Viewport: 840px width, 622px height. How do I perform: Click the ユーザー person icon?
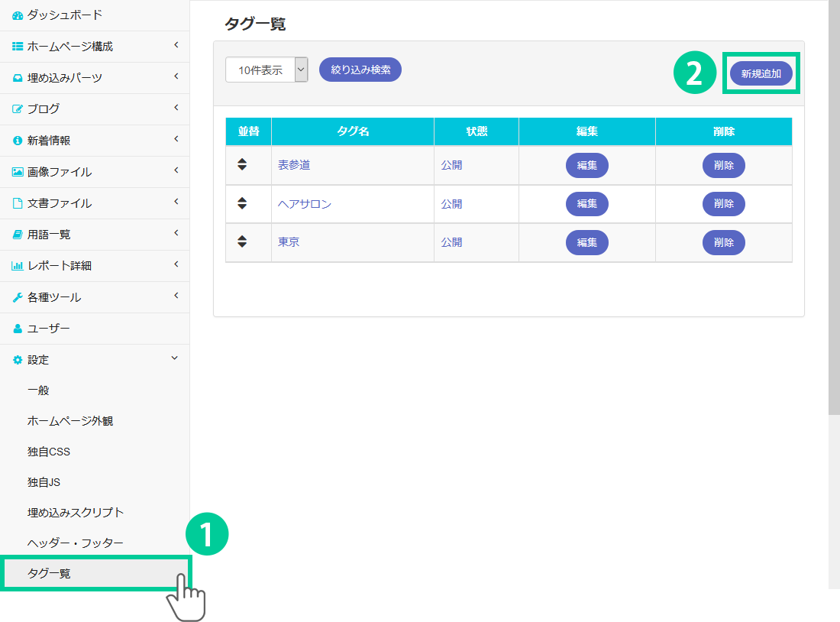(x=18, y=329)
